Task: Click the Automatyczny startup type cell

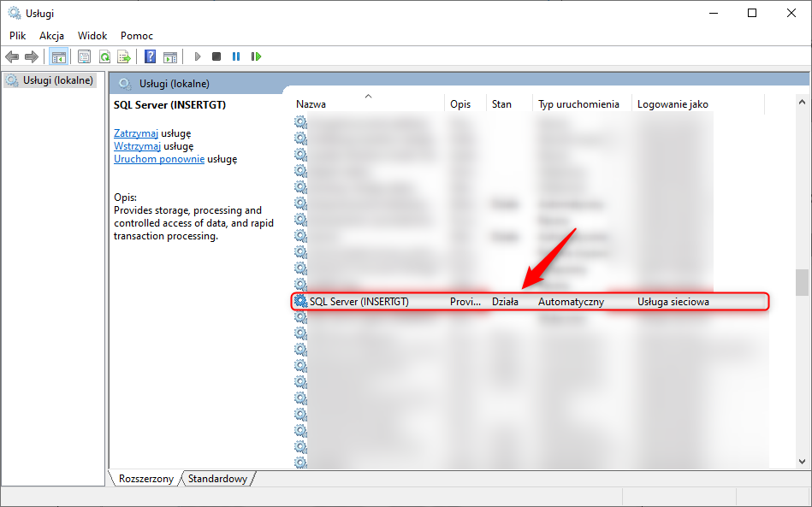Action: coord(572,302)
